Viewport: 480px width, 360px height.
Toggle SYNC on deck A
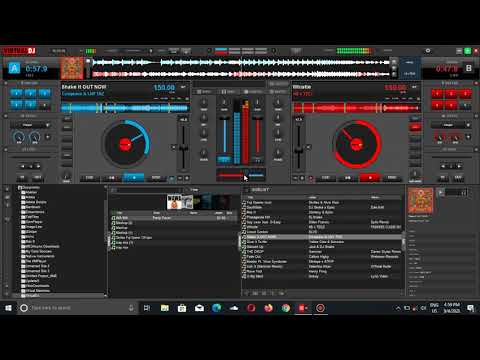point(156,178)
